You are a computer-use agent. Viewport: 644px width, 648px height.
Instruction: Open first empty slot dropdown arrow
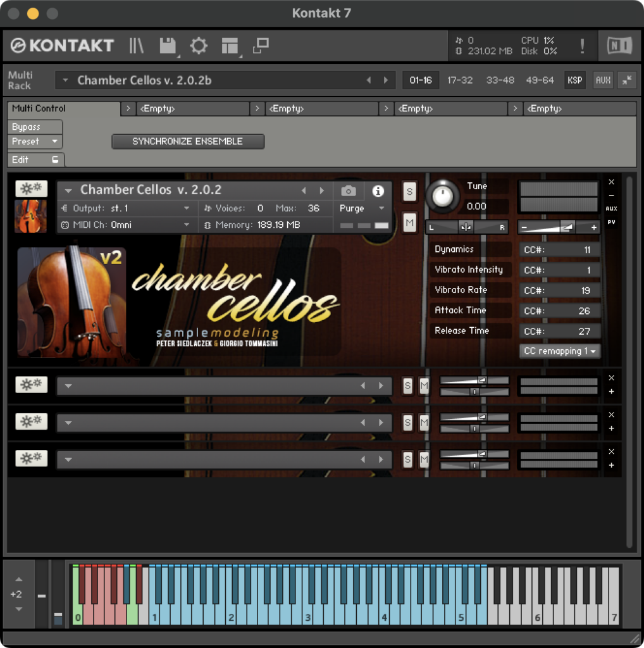coord(68,385)
